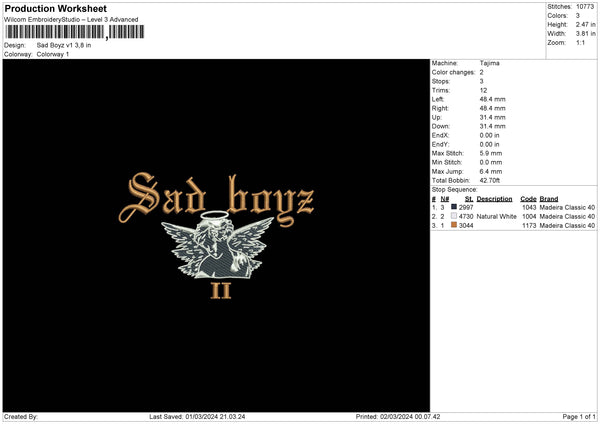Click "Wilcom EmbroideryStudio – Level 3 Advanced" text
This screenshot has height=424, width=600.
(71, 20)
